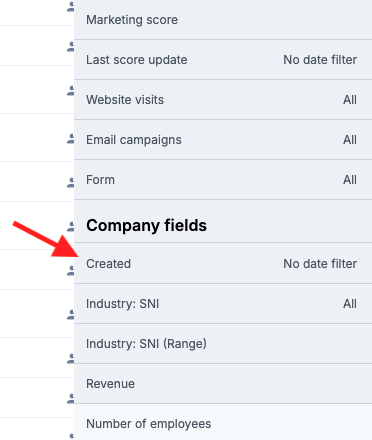Image resolution: width=372 pixels, height=440 pixels.
Task: Click person icon between Revenue and Number of employees
Action: click(71, 399)
